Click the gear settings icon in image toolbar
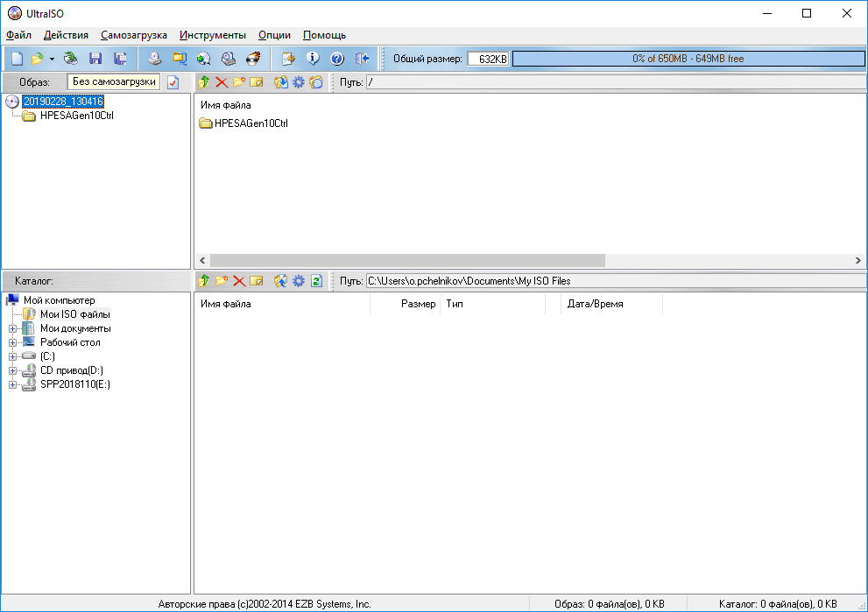 [x=299, y=82]
